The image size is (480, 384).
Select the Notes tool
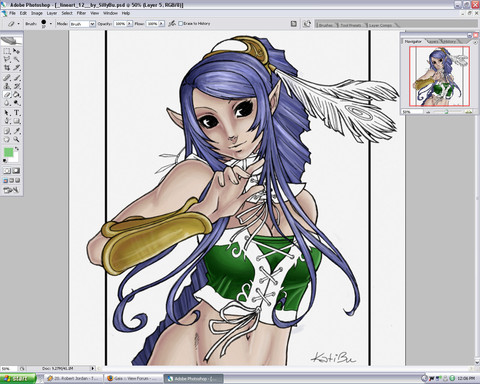point(7,131)
